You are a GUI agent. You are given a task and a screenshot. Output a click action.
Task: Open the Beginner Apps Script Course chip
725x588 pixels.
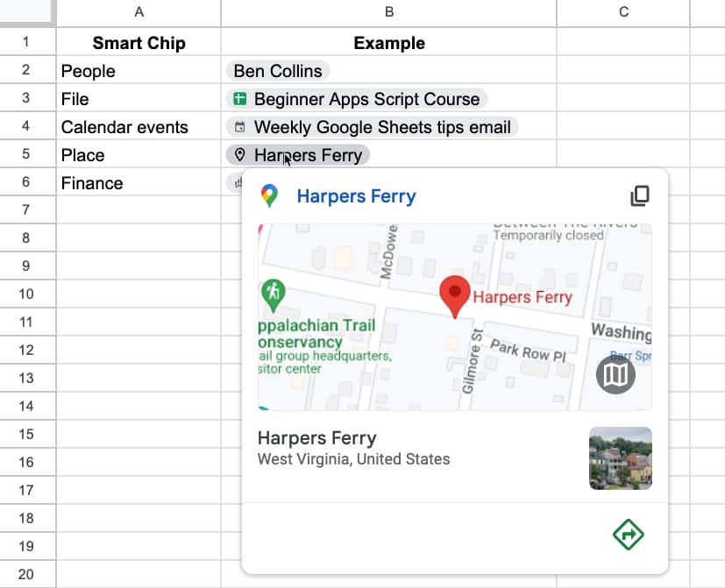point(357,99)
